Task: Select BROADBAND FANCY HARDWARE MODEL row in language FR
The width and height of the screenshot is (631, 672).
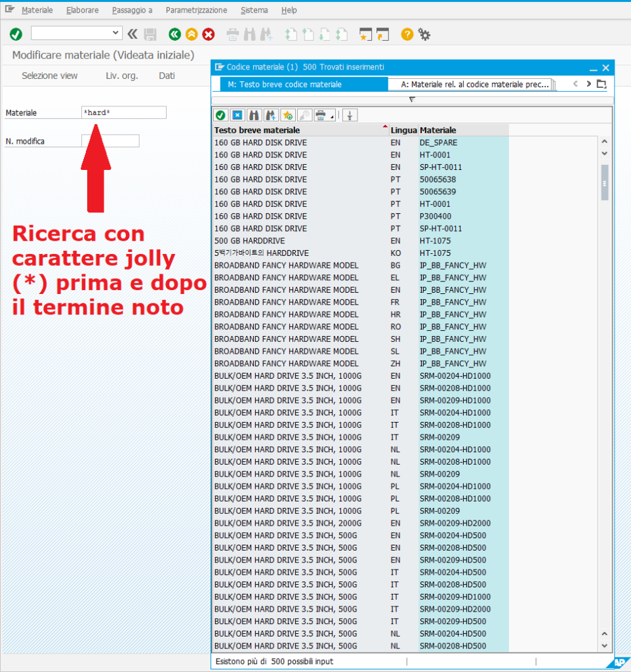Action: 361,302
